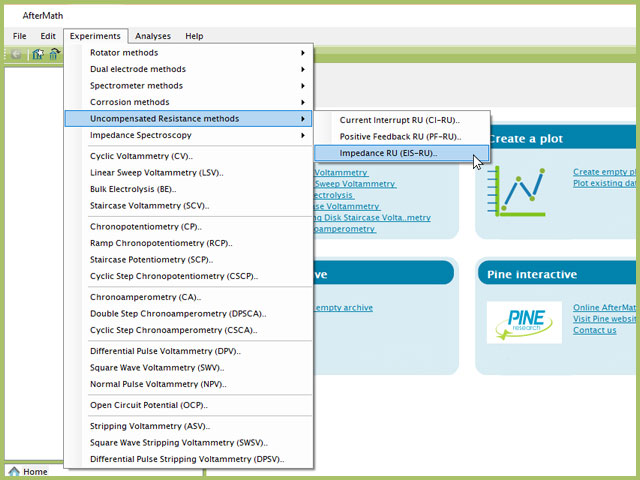Choose Bulk Electrolysis (BE)
This screenshot has width=640, height=480.
pyautogui.click(x=189, y=189)
